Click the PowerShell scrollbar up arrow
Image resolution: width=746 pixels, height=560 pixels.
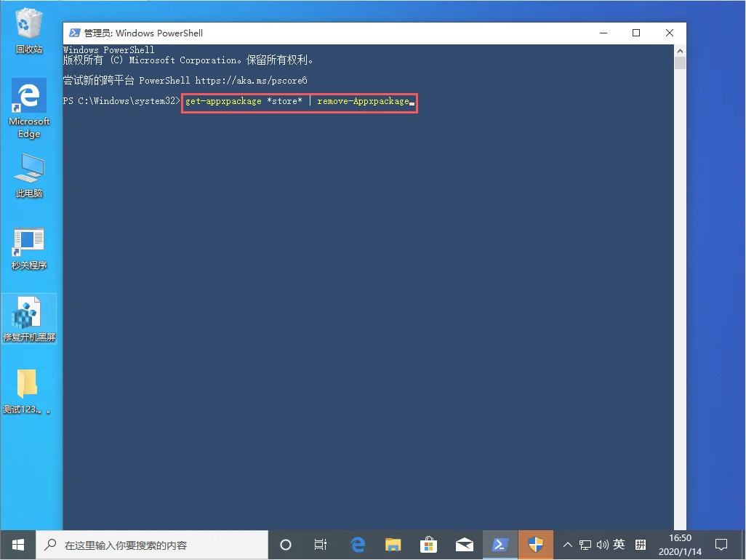point(680,50)
